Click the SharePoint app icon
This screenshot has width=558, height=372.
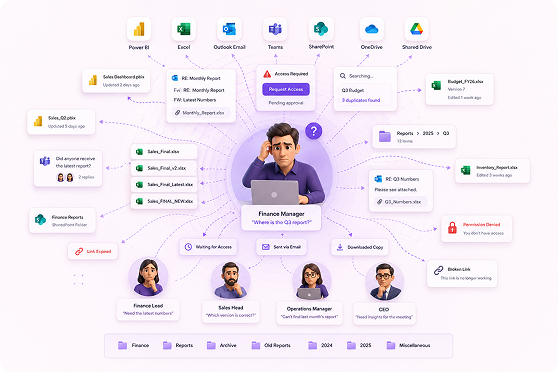tap(321, 29)
